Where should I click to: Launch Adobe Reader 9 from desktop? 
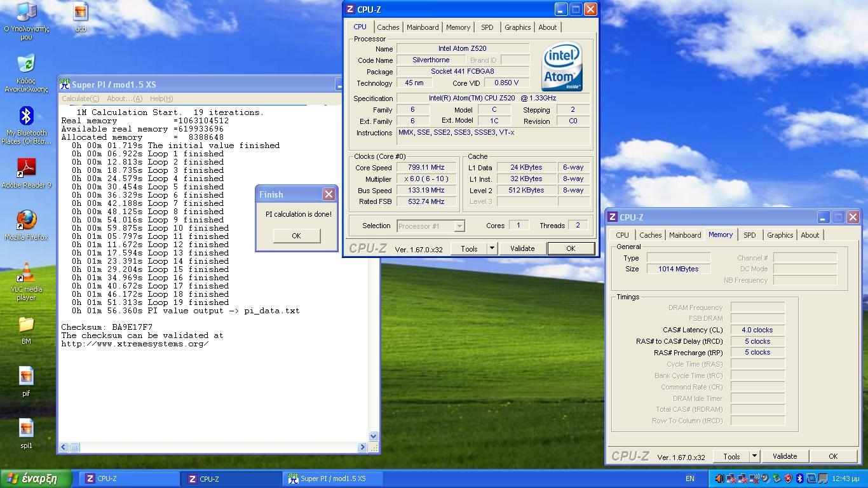point(26,173)
